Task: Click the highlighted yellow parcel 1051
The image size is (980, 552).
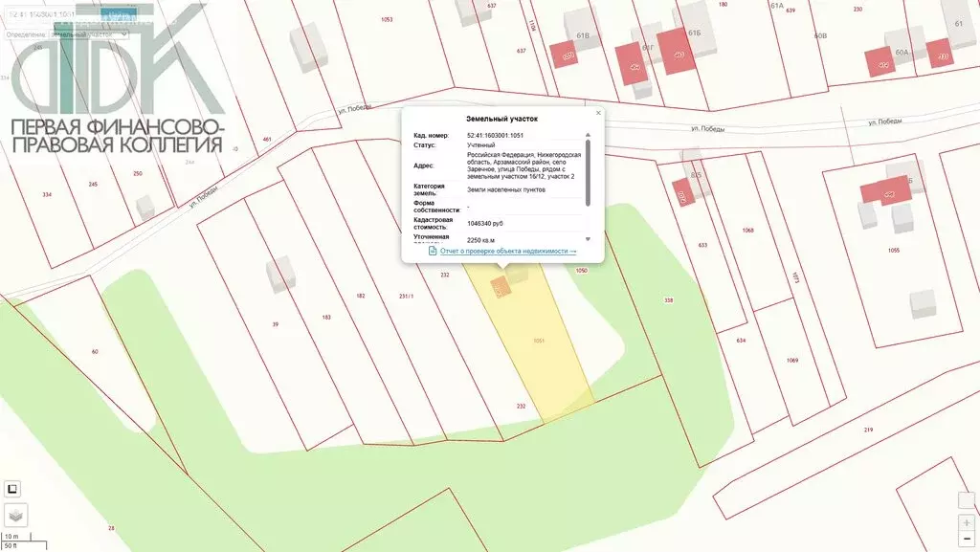Action: [x=538, y=341]
